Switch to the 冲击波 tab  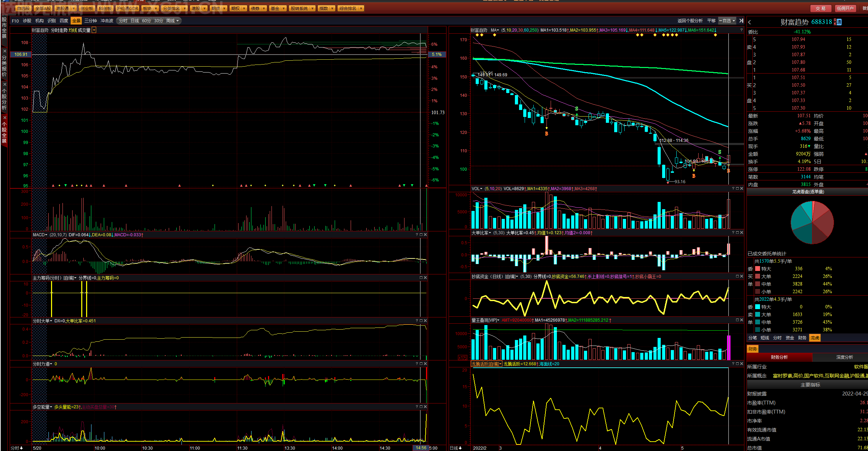coord(107,21)
